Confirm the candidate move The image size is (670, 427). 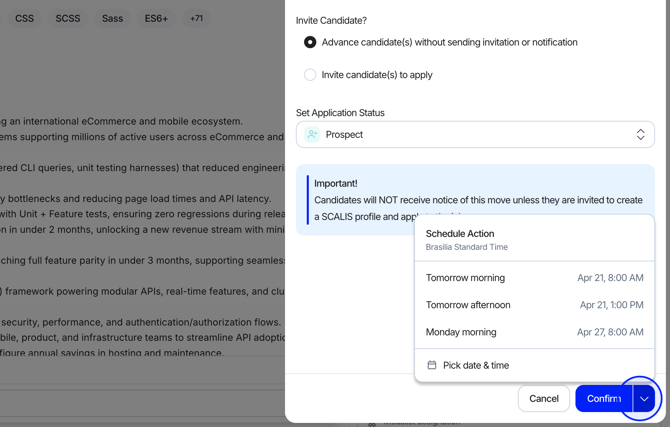click(x=604, y=399)
